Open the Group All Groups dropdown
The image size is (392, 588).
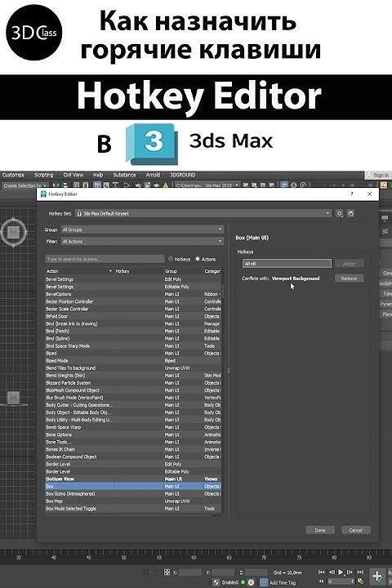click(143, 229)
